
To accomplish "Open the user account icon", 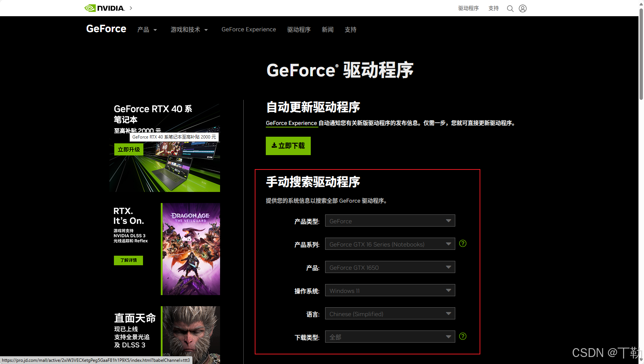I will [x=523, y=8].
